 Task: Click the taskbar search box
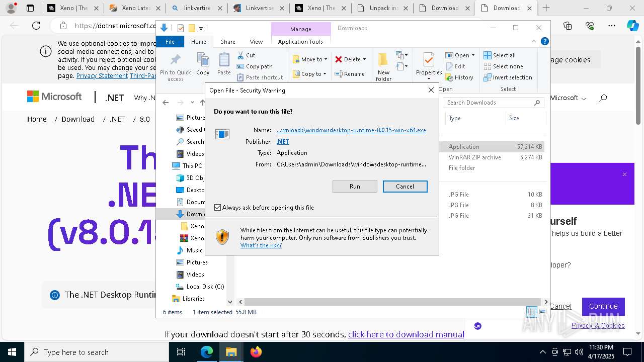pyautogui.click(x=97, y=352)
